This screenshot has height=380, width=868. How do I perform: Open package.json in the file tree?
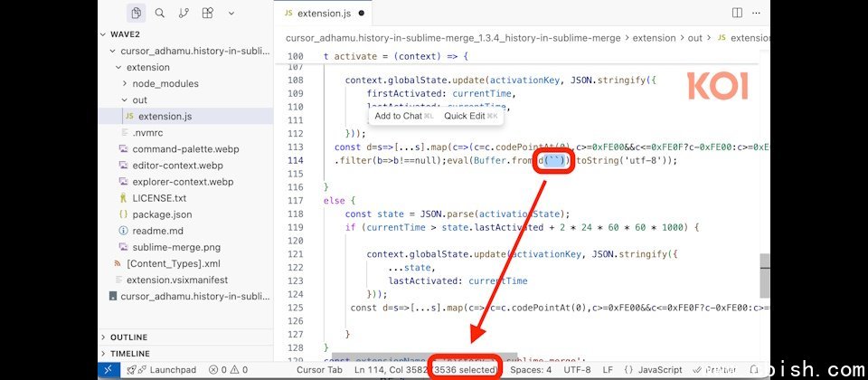point(162,214)
